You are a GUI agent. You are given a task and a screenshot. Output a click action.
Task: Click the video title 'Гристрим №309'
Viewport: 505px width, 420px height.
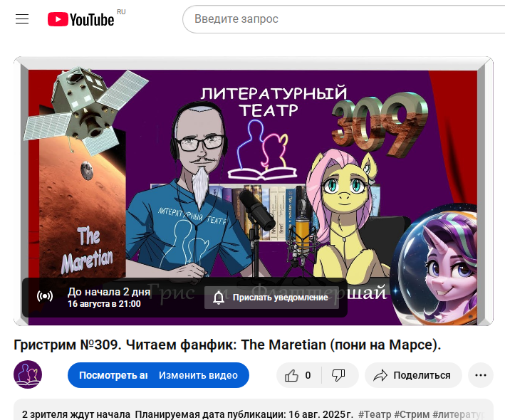tap(227, 345)
